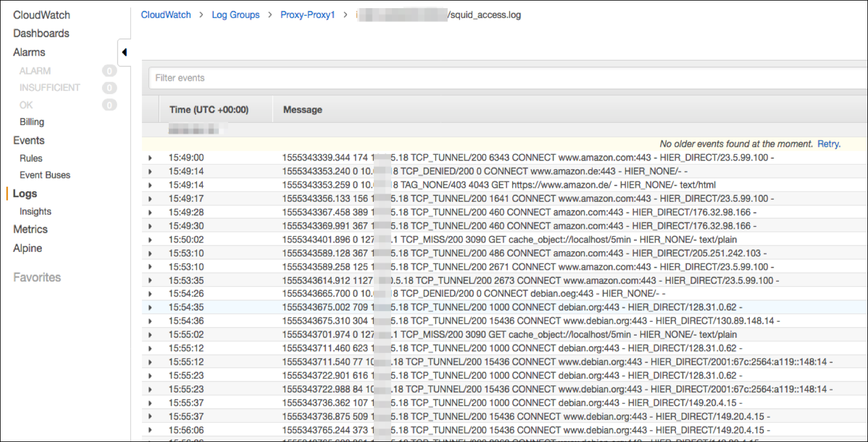This screenshot has height=442, width=868.
Task: Open the Alarms section
Action: click(x=29, y=52)
